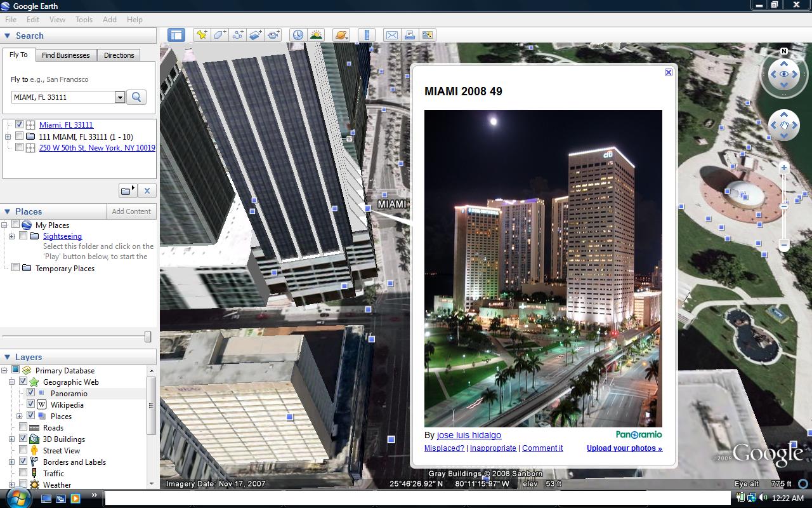This screenshot has width=812, height=508.
Task: Open the Miami, FL 33111 link
Action: 66,125
